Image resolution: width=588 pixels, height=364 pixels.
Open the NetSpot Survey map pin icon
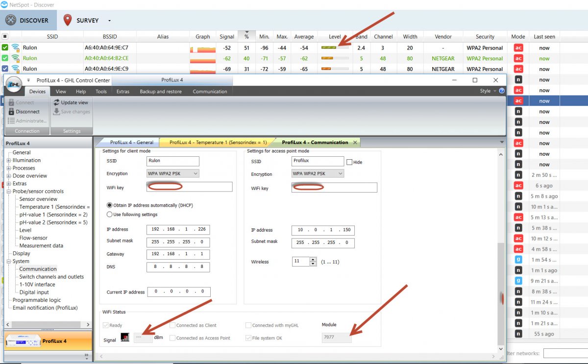[68, 20]
